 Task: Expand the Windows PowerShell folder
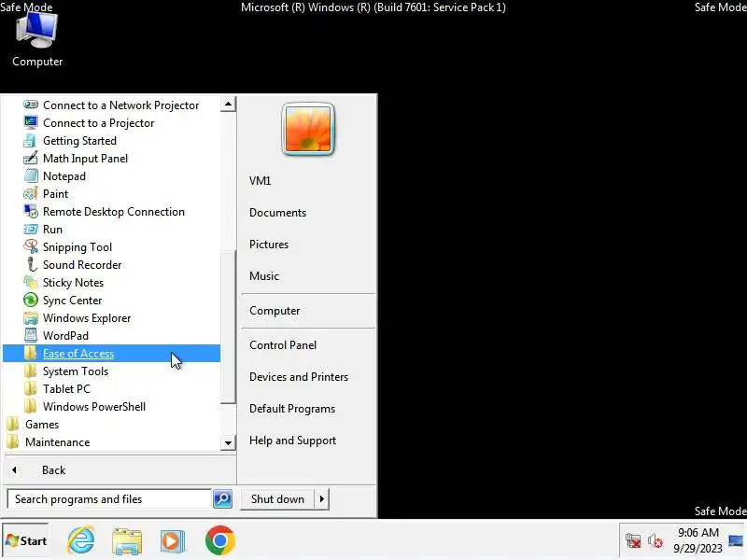(x=111, y=406)
